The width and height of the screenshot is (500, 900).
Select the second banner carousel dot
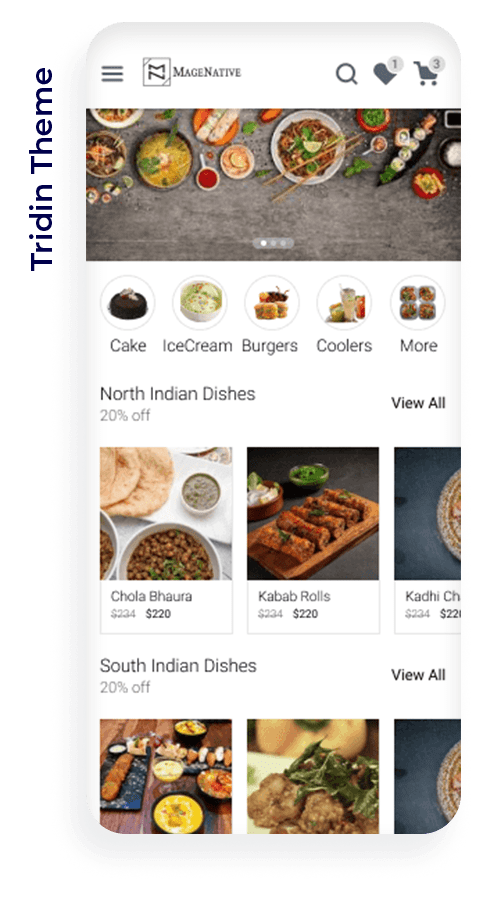[x=273, y=243]
